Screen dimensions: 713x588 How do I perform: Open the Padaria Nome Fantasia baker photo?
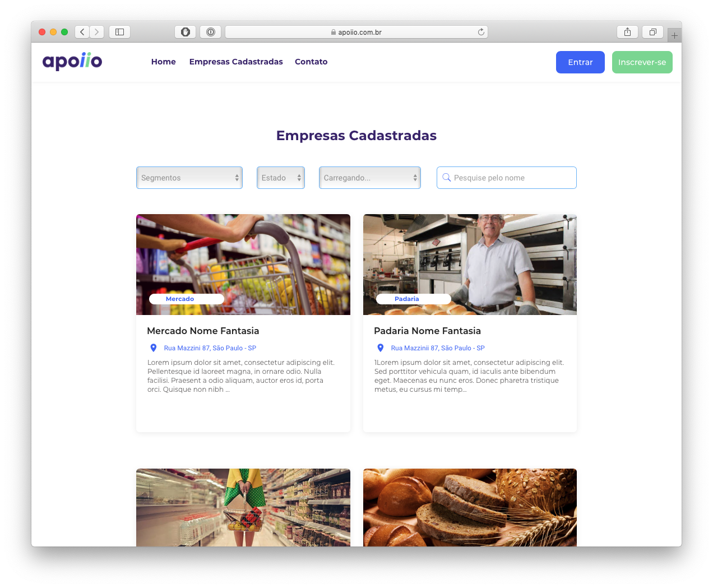point(470,265)
